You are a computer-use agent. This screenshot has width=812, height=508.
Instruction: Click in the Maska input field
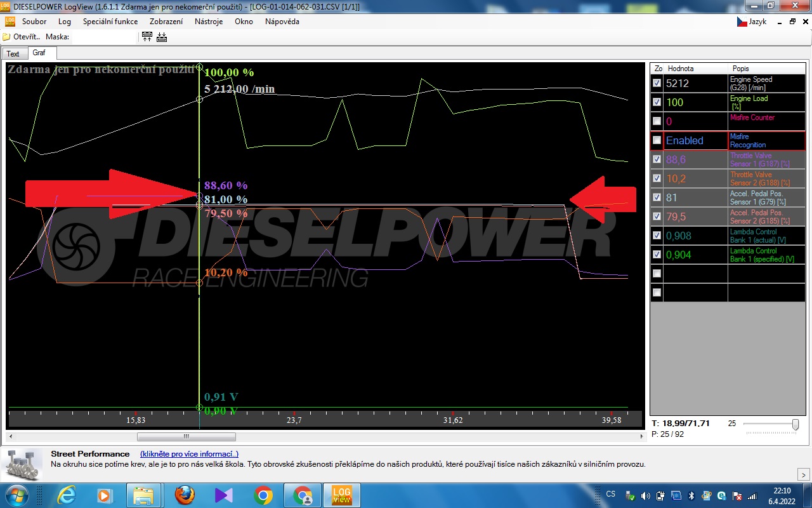pos(103,37)
